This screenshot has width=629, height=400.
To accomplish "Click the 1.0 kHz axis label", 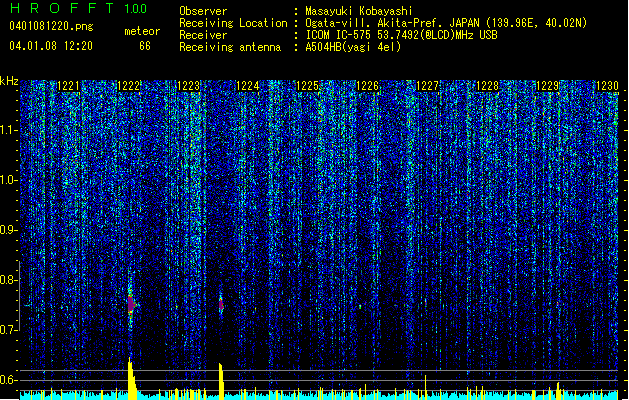I will 8,181.
